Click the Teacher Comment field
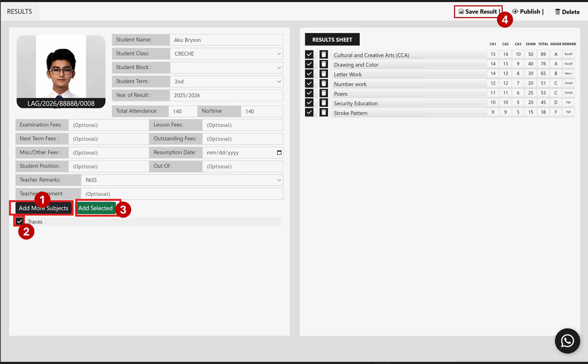588x364 pixels. [182, 194]
